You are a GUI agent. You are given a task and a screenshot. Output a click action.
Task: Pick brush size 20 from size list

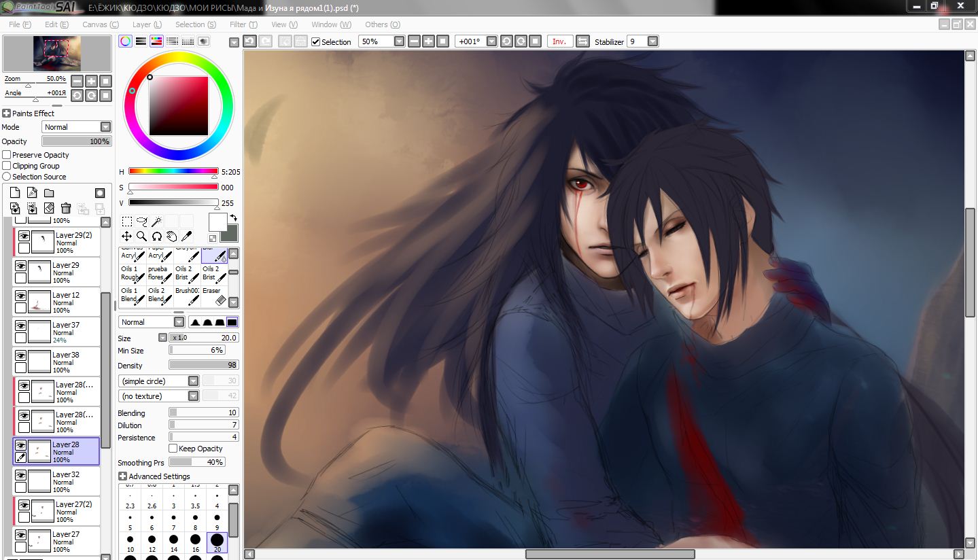[217, 542]
